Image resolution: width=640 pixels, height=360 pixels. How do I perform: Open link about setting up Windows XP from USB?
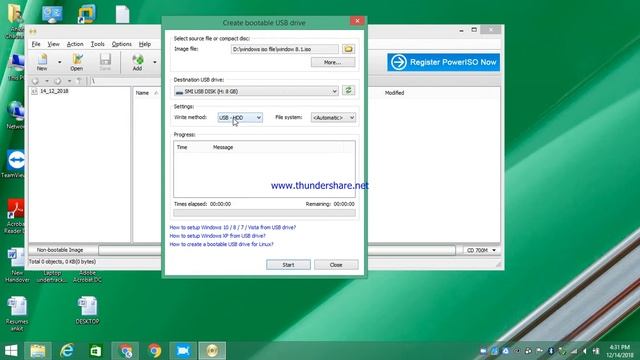218,236
